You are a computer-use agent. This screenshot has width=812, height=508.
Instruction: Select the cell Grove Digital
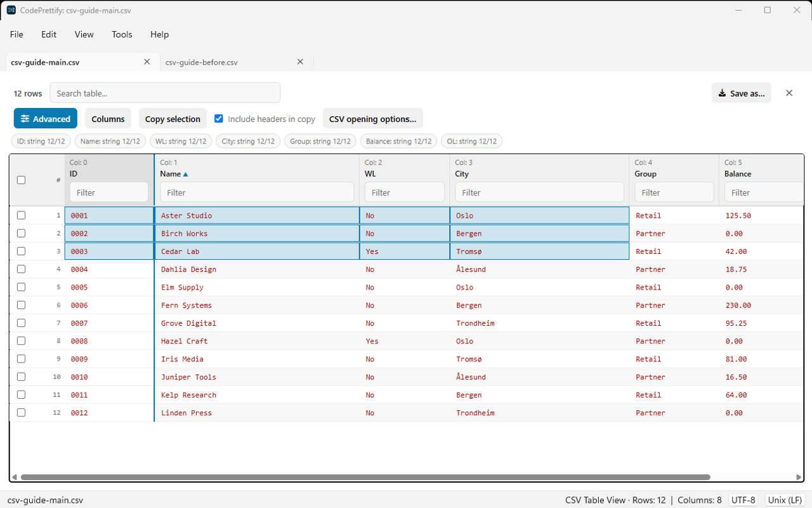coord(257,323)
